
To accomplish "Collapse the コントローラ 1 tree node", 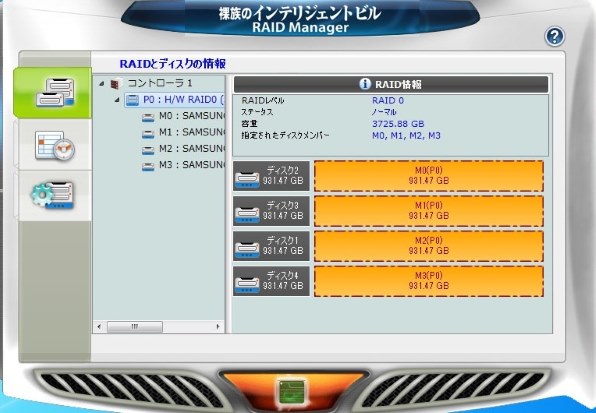I will pyautogui.click(x=101, y=83).
